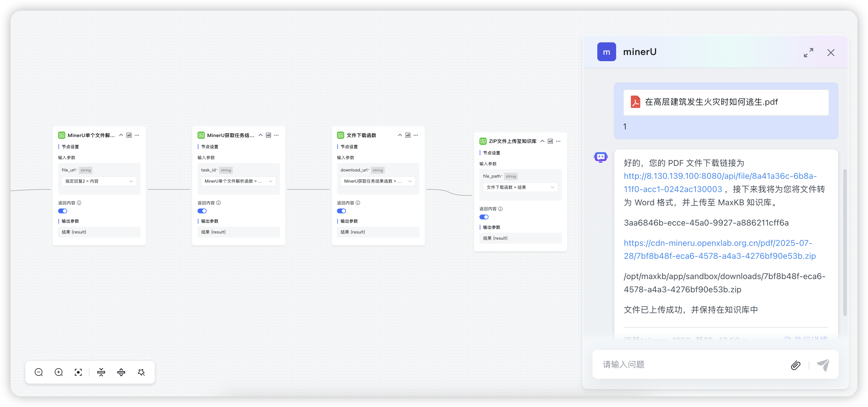Open task_id dropdown showing MinerU单个文件解析函数

(239, 181)
